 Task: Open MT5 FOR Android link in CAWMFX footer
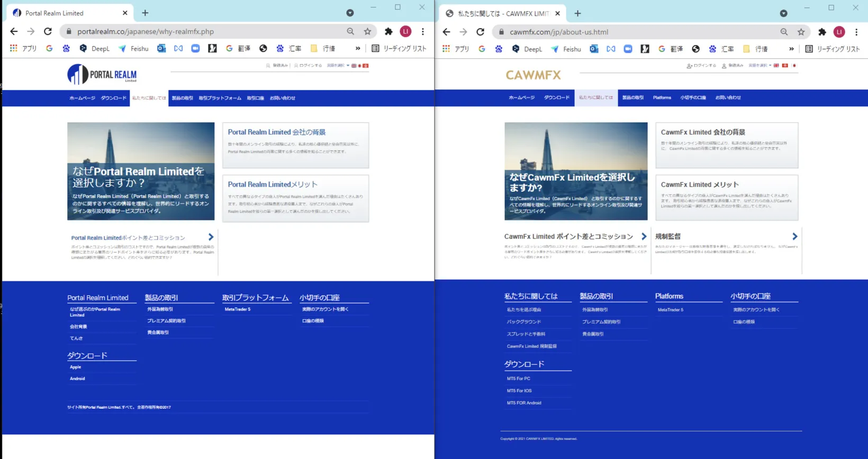click(x=524, y=403)
